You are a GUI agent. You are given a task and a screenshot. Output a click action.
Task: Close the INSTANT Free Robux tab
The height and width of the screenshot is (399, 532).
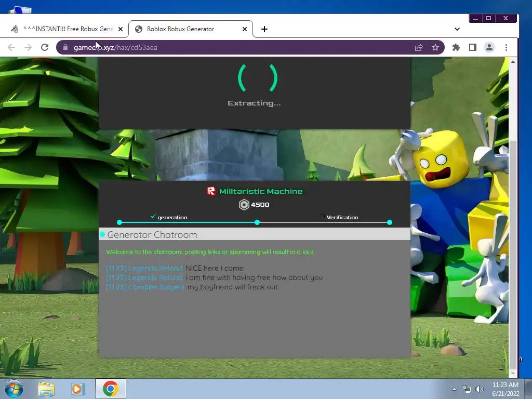(121, 29)
